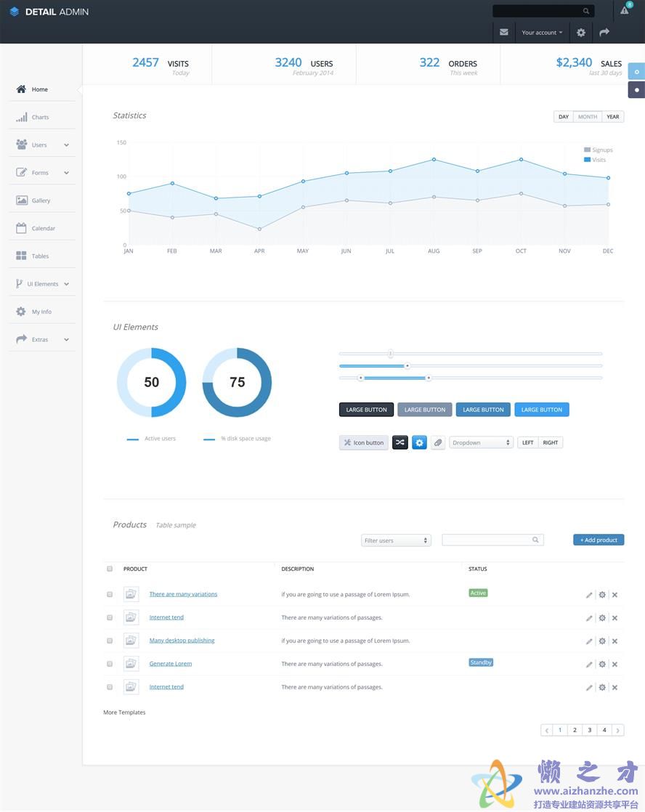This screenshot has height=812, width=645.
Task: Expand the Your account dropdown
Action: [x=542, y=33]
